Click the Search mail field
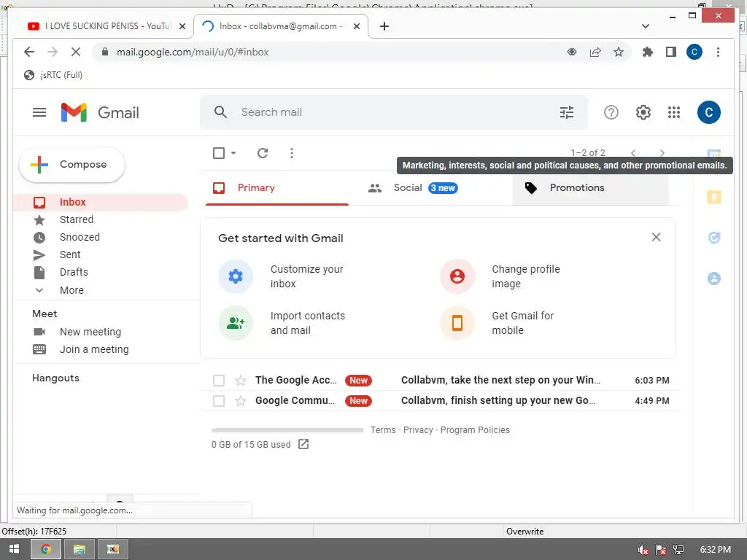The width and height of the screenshot is (747, 560). (x=395, y=112)
